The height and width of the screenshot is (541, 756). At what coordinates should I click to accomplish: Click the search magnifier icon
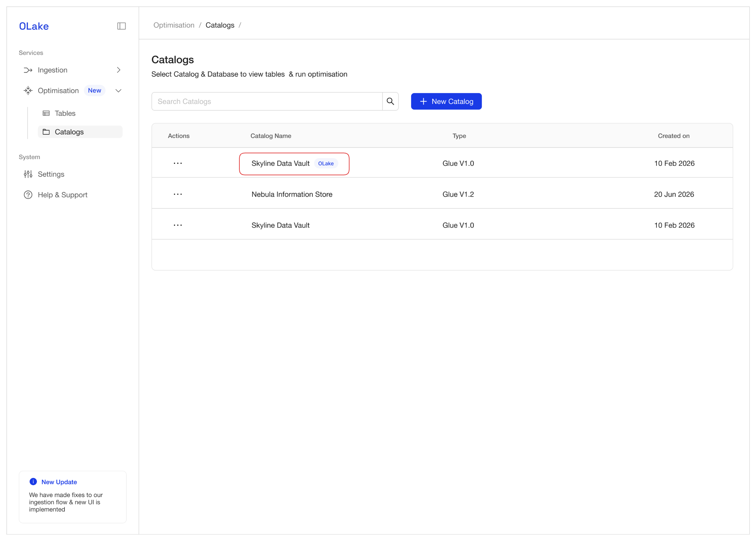(x=390, y=101)
